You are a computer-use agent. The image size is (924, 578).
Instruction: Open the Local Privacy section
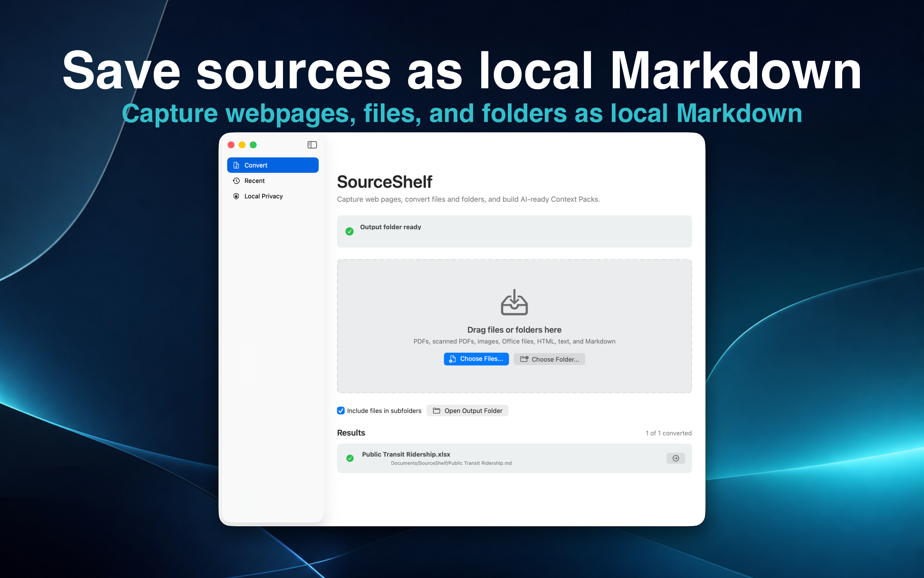click(x=273, y=196)
